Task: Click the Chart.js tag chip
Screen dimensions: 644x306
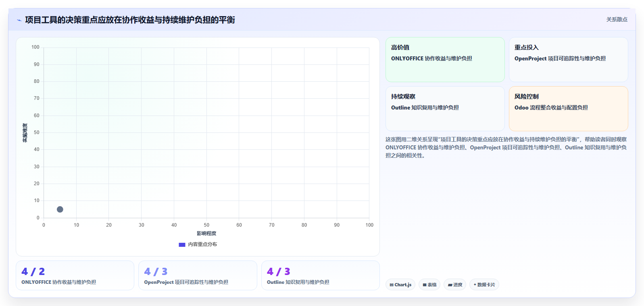Action: [x=400, y=285]
